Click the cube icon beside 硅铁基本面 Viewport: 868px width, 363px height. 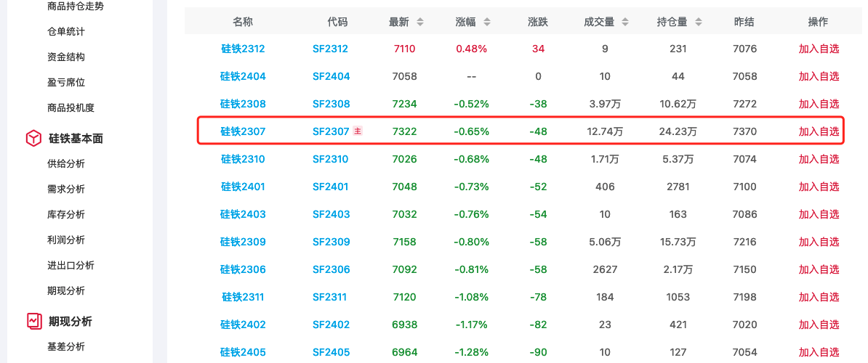coord(33,138)
